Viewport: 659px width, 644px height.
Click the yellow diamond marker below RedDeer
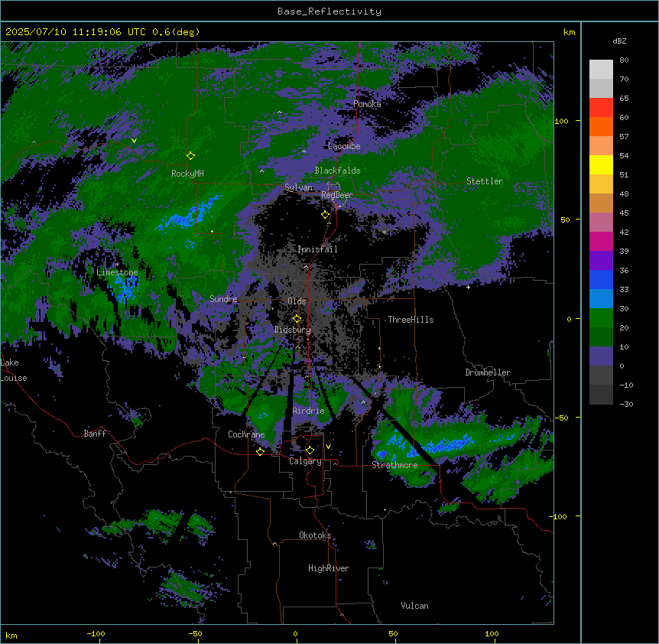click(x=326, y=215)
